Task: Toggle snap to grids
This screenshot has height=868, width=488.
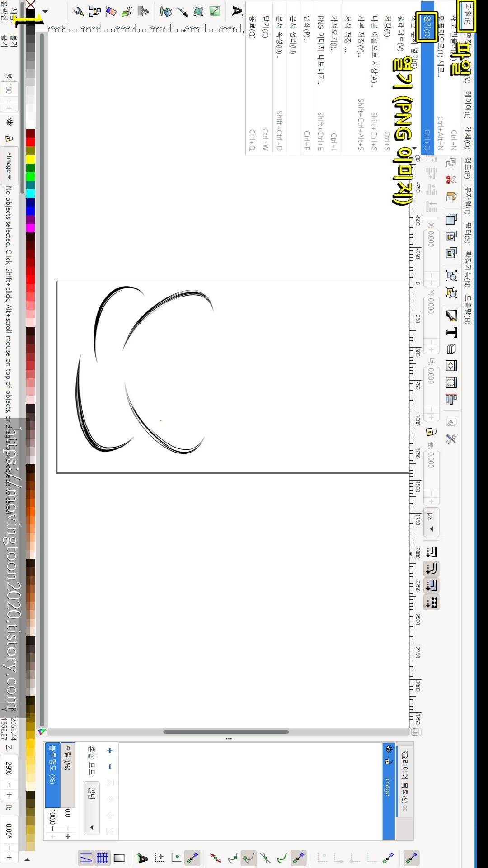Action: click(103, 858)
